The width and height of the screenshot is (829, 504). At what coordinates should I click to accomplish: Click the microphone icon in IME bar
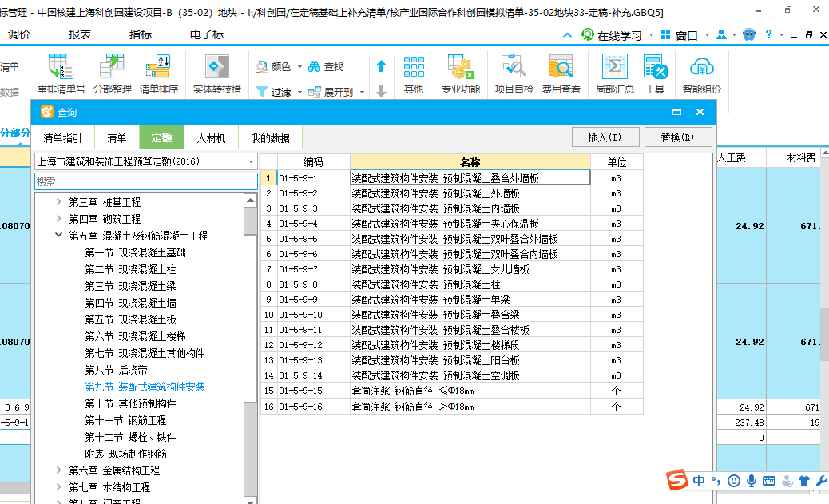click(x=752, y=481)
